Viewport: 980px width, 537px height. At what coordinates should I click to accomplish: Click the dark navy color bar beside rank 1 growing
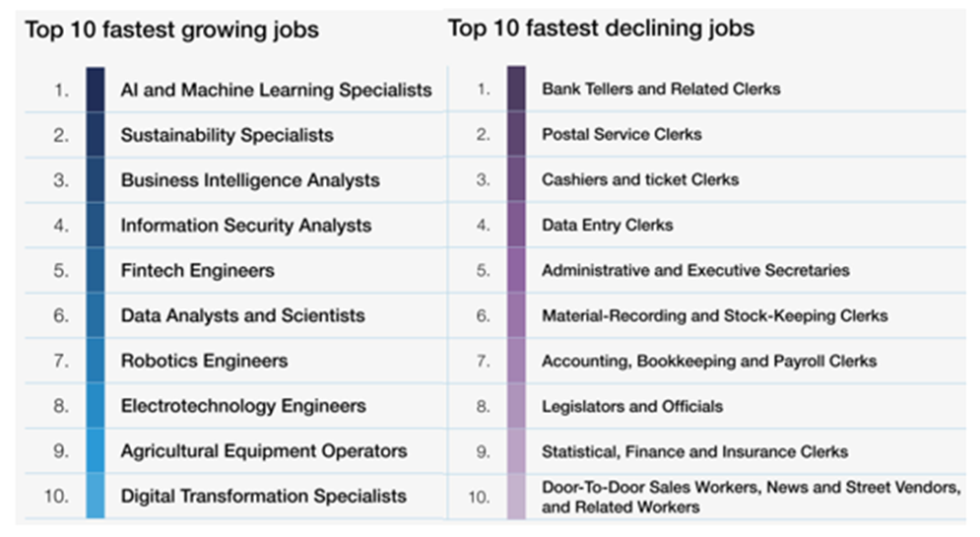pos(96,90)
